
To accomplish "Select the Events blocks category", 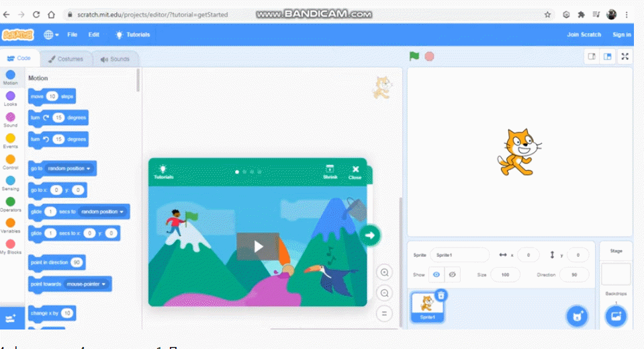I will coord(10,141).
